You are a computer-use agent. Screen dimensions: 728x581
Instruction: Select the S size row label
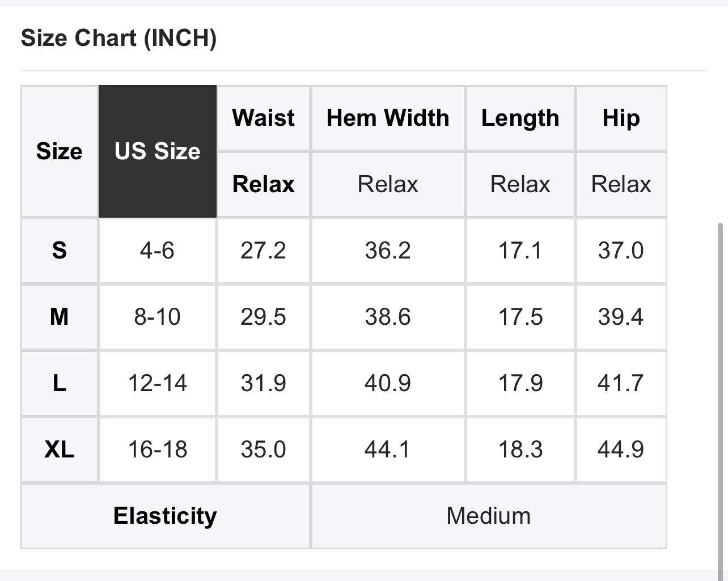click(60, 251)
